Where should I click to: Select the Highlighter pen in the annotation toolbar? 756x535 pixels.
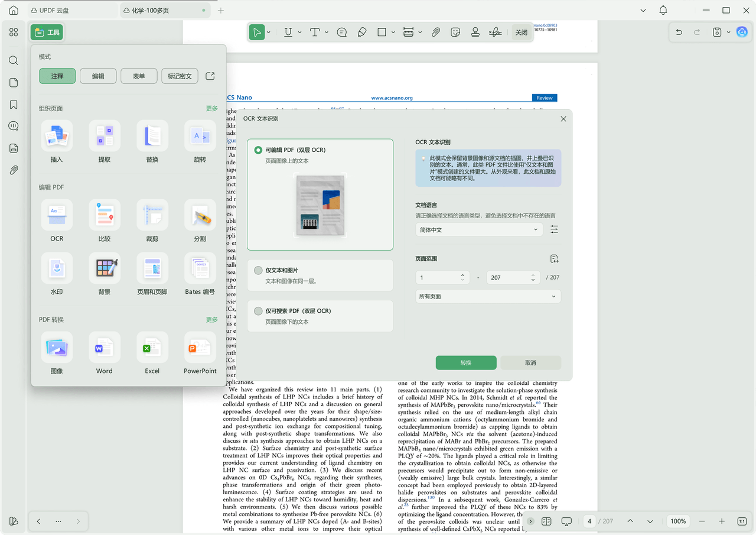coord(362,32)
